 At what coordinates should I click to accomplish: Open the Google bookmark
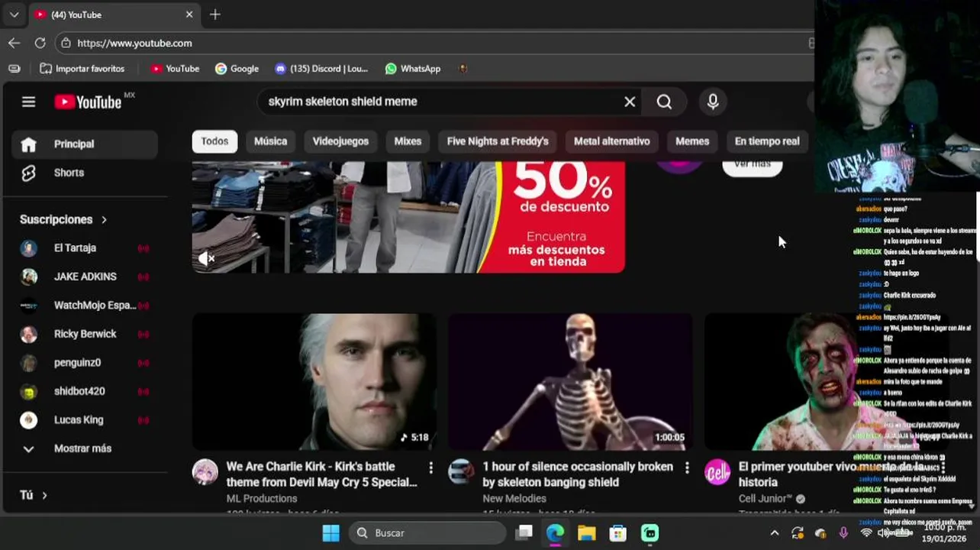(x=237, y=69)
